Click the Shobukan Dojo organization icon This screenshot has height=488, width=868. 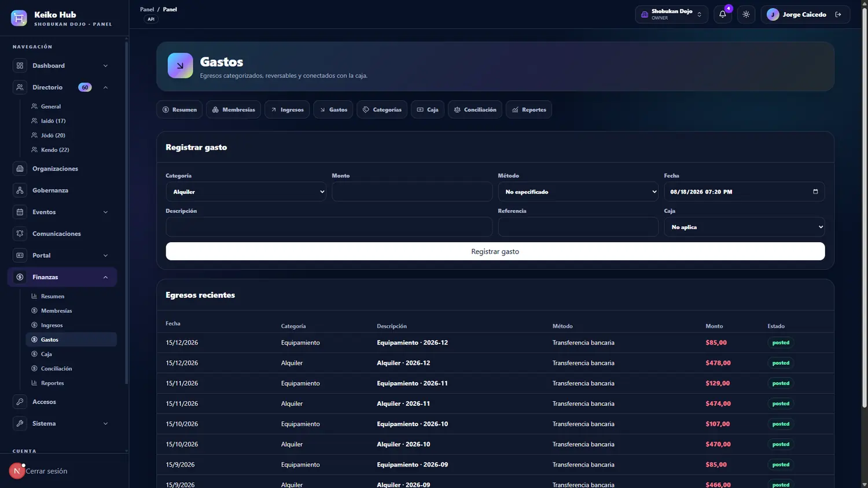tap(645, 14)
